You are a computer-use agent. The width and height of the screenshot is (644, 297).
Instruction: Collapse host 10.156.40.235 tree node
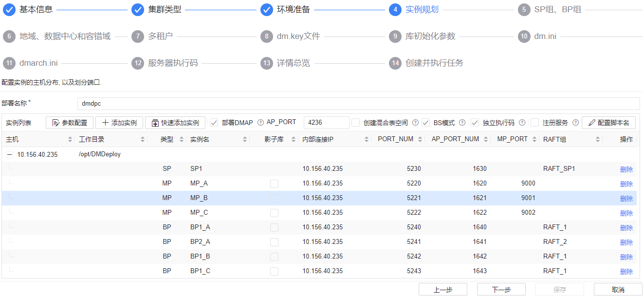point(9,154)
